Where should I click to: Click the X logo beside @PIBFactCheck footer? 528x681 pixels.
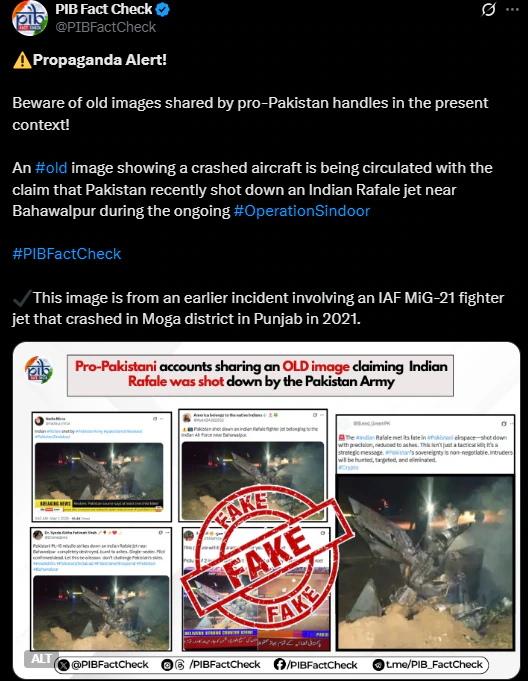63,664
